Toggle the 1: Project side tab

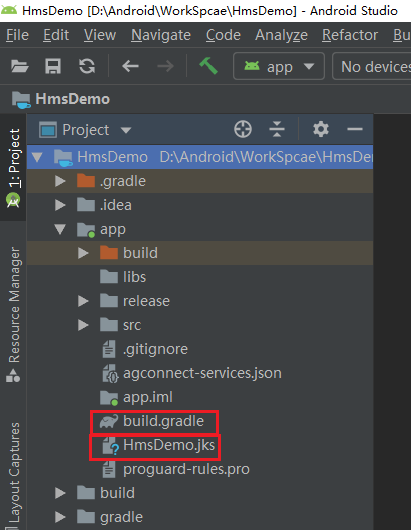pyautogui.click(x=13, y=167)
